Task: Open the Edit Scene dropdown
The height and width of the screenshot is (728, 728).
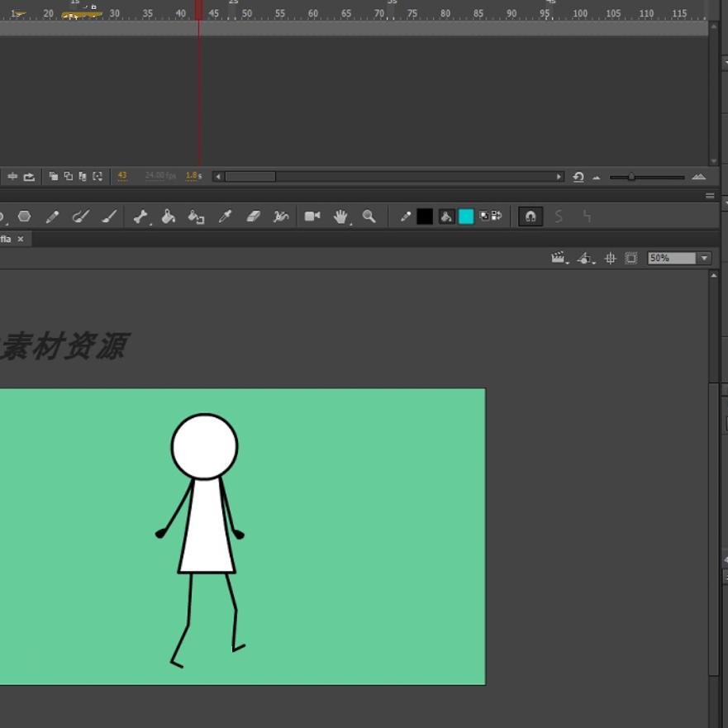Action: click(560, 259)
